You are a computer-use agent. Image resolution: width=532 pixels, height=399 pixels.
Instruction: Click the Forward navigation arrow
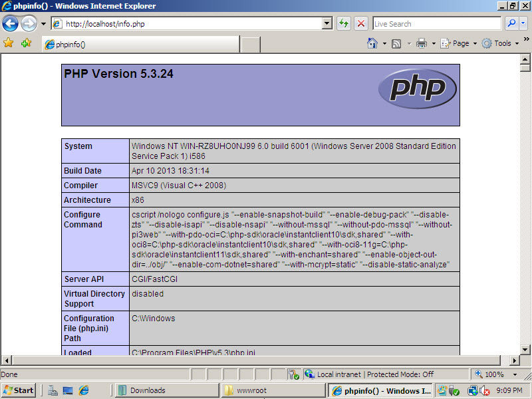tap(29, 24)
